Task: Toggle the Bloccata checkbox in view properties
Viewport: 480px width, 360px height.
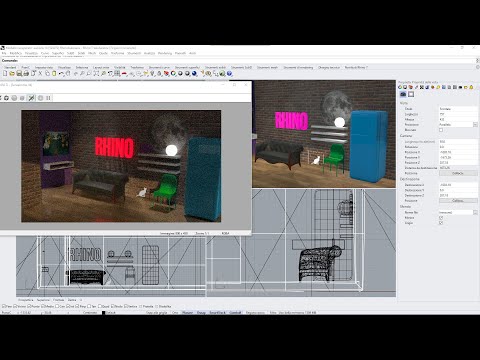Action: point(441,130)
